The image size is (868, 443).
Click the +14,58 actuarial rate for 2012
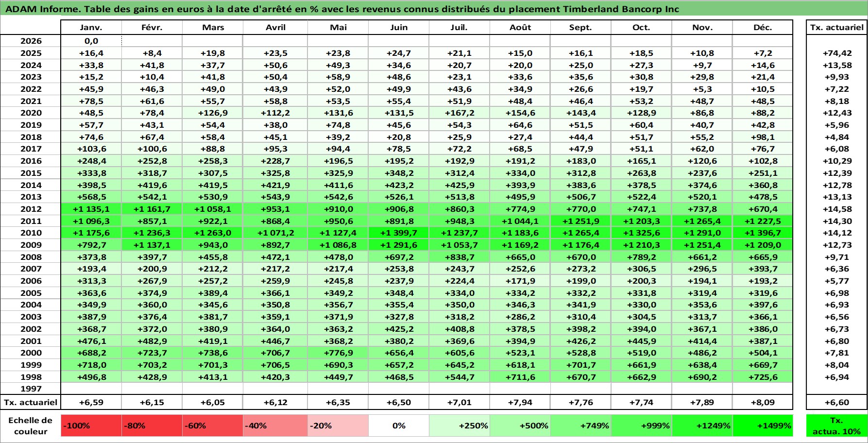[836, 209]
